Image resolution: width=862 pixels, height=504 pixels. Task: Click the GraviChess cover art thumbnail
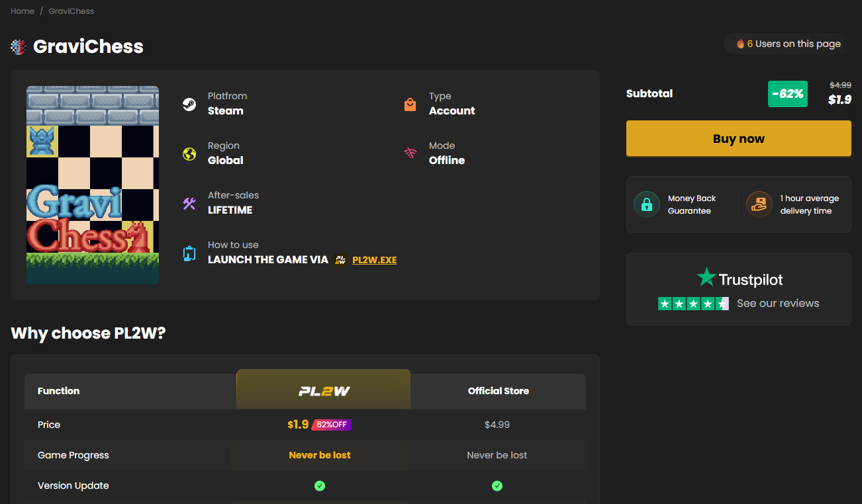pos(93,185)
